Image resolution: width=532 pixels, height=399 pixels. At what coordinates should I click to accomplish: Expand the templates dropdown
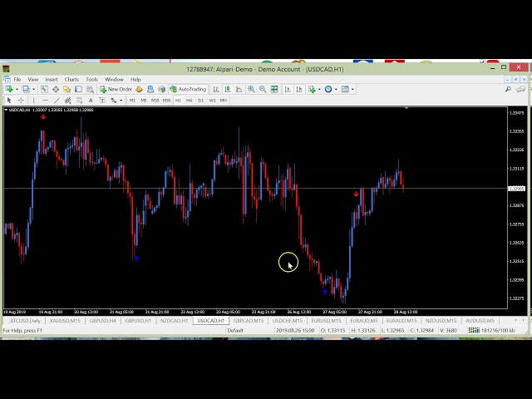point(352,89)
